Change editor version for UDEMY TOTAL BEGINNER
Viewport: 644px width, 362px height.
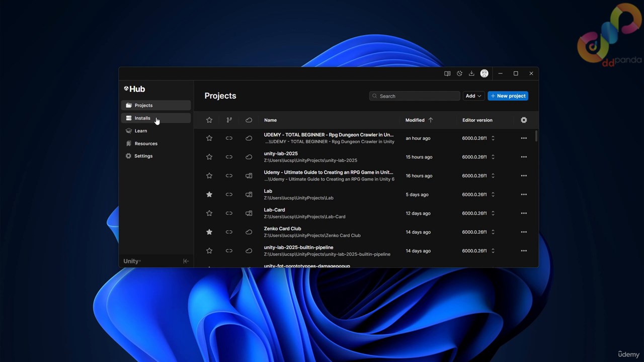click(x=493, y=138)
